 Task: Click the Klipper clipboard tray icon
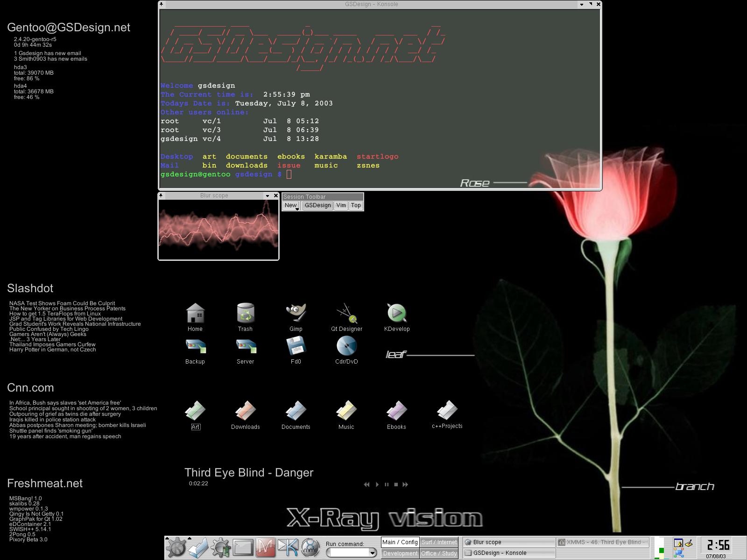689,543
